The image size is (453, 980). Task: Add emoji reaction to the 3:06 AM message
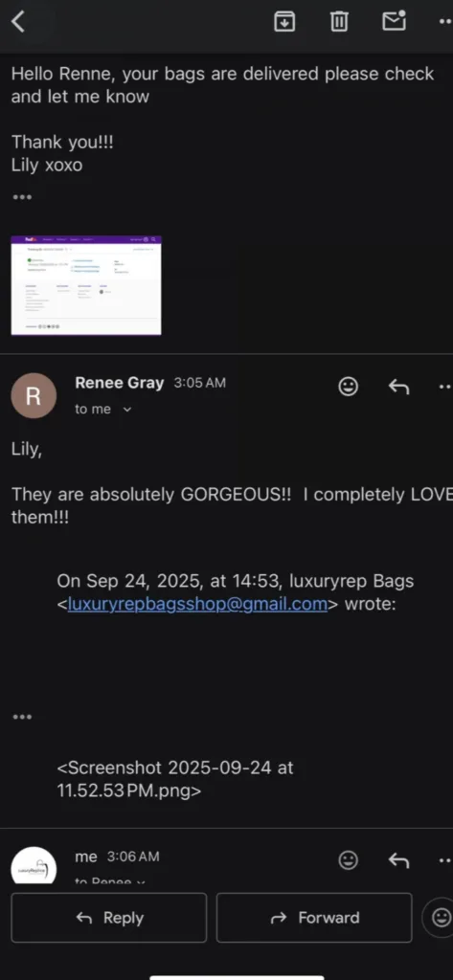pos(348,860)
